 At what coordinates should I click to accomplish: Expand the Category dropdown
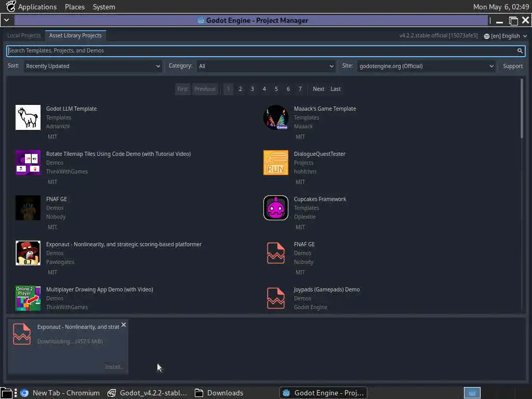pos(266,66)
